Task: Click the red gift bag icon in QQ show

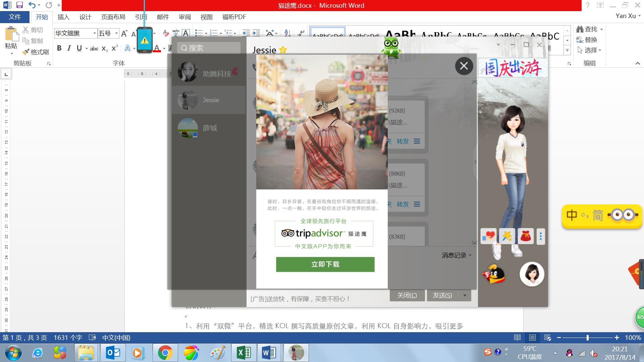Action: pyautogui.click(x=526, y=237)
